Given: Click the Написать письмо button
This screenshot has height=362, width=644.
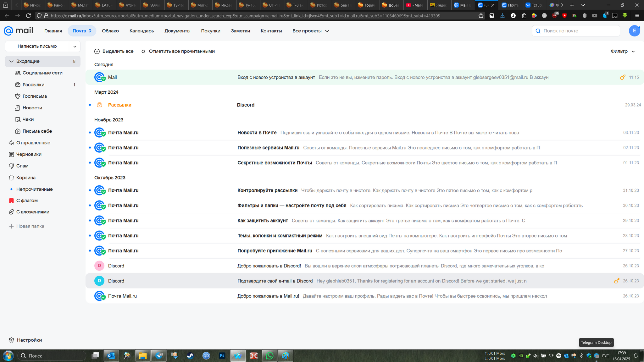Looking at the screenshot, I should pyautogui.click(x=37, y=46).
